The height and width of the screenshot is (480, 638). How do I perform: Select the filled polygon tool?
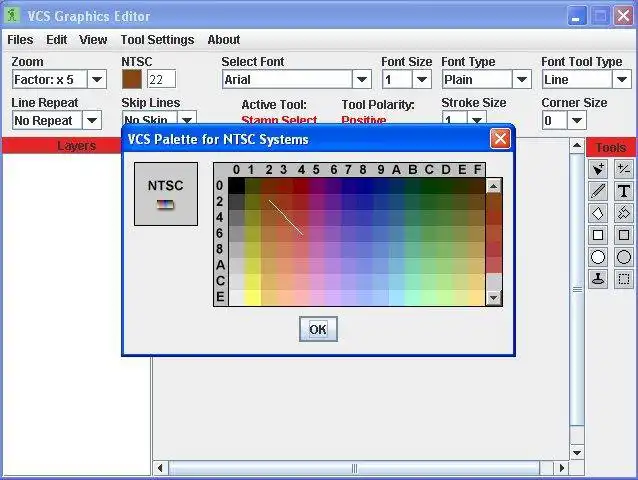click(x=598, y=213)
